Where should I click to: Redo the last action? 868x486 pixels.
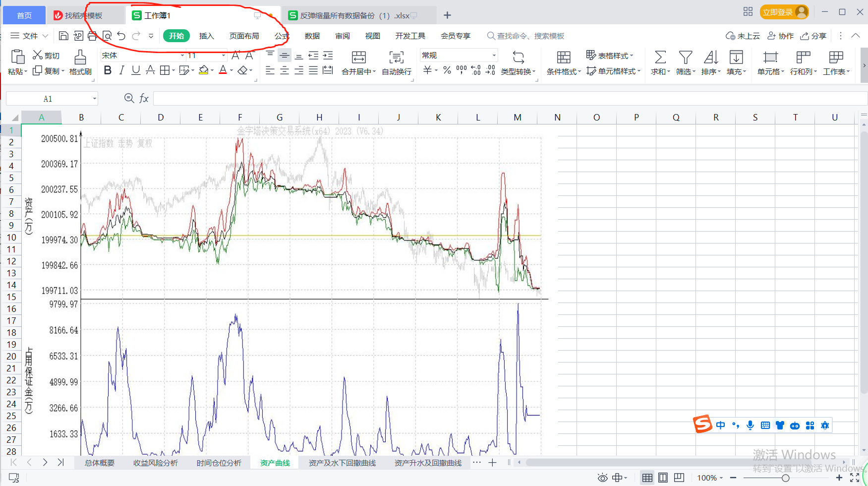[136, 36]
